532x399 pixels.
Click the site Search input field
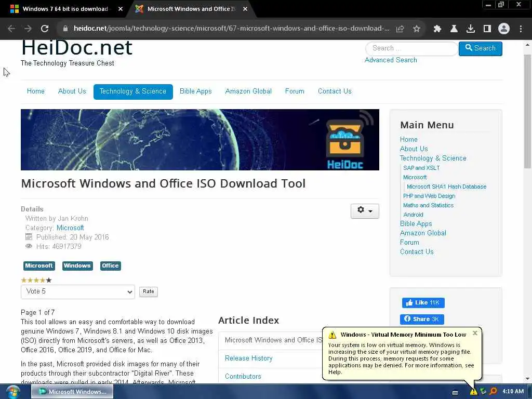[x=411, y=48]
